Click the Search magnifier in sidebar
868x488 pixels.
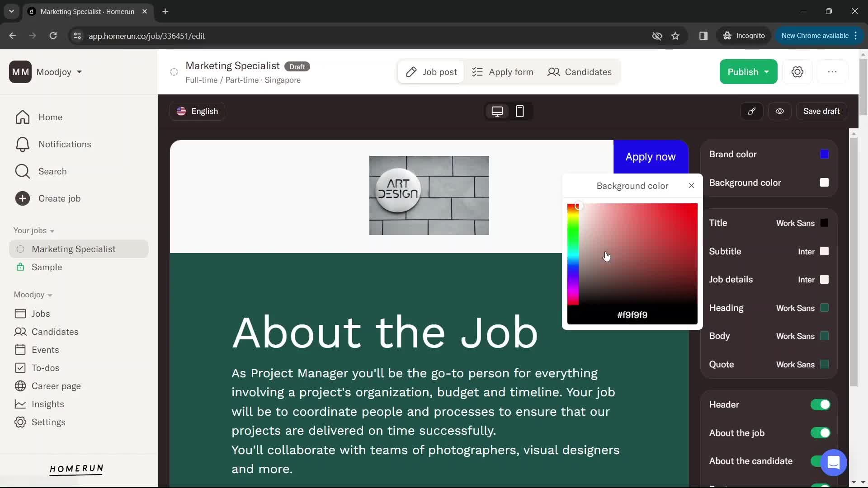coord(23,171)
